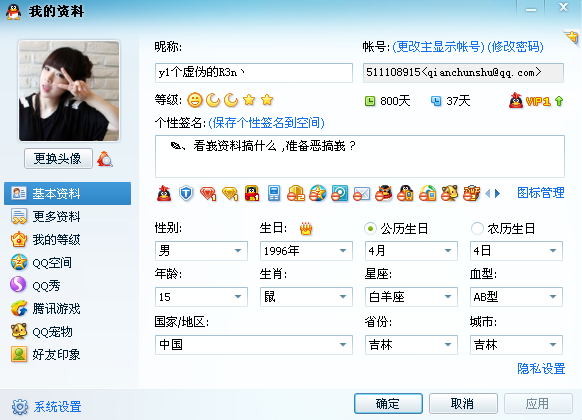Open the birth day dropdown showing 4日
582x420 pixels.
(516, 251)
